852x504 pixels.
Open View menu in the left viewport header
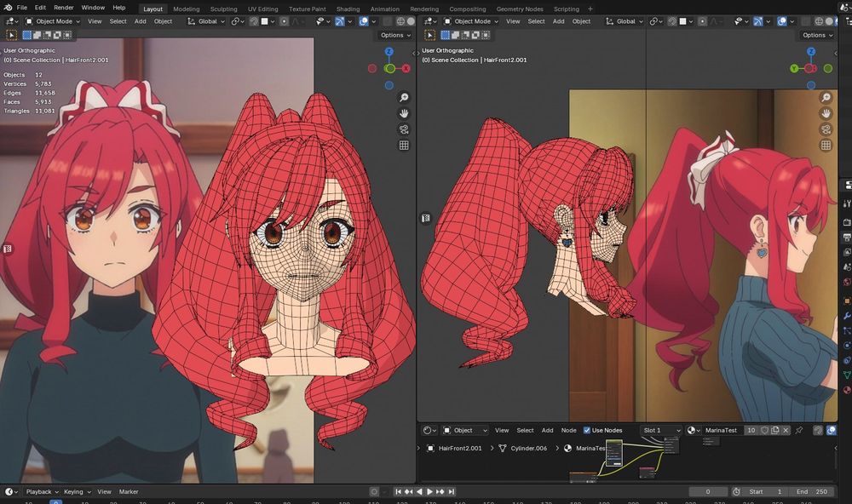95,21
